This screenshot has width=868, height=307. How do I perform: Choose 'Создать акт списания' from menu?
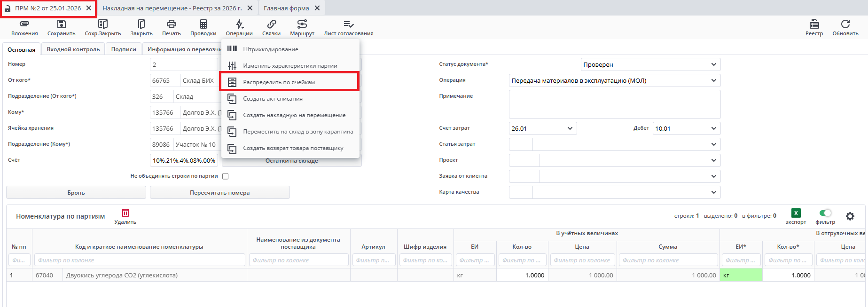[273, 99]
